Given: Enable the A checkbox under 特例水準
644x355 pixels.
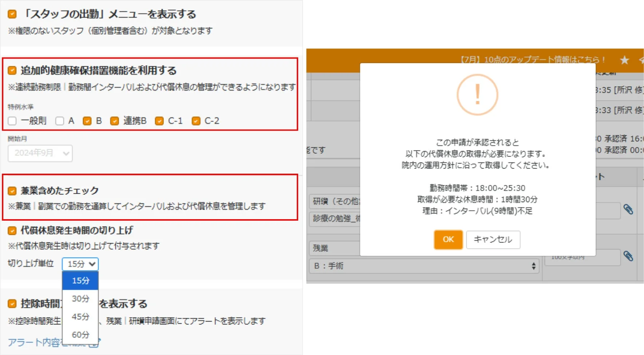Looking at the screenshot, I should tap(59, 121).
